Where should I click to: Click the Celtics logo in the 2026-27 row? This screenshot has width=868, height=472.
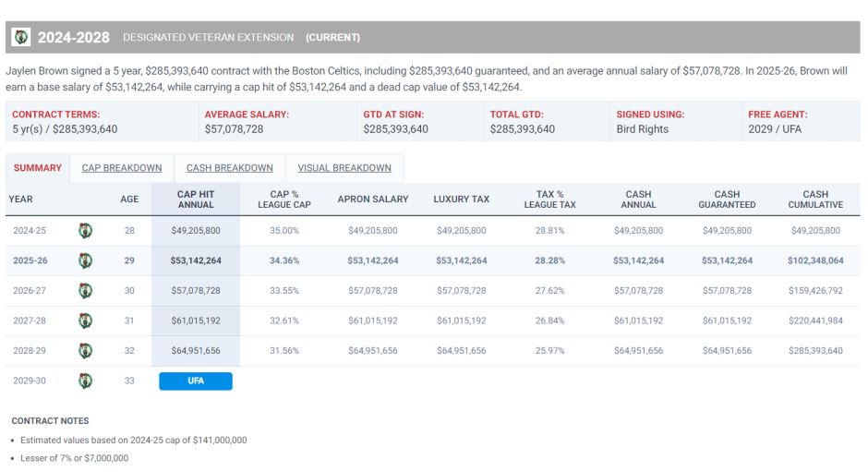click(x=85, y=290)
